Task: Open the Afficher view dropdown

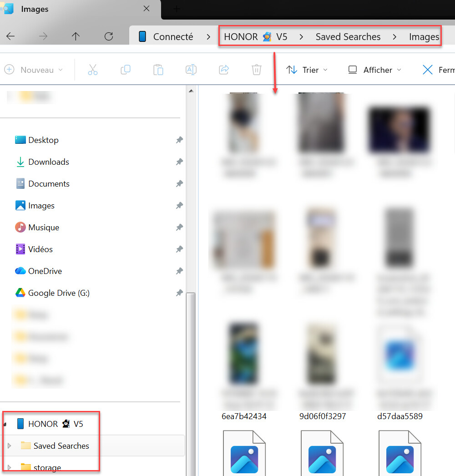Action: click(x=374, y=70)
